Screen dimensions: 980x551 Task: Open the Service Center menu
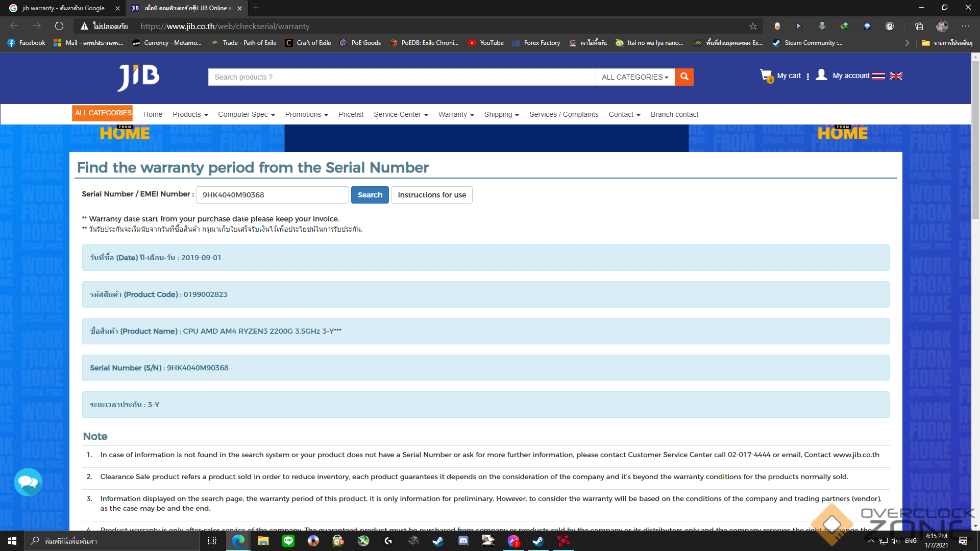click(x=401, y=115)
